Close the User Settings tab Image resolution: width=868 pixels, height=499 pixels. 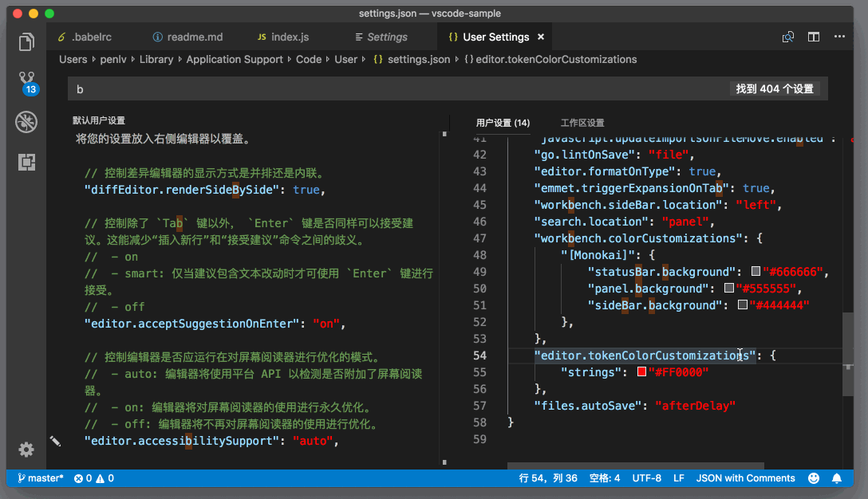pyautogui.click(x=541, y=37)
